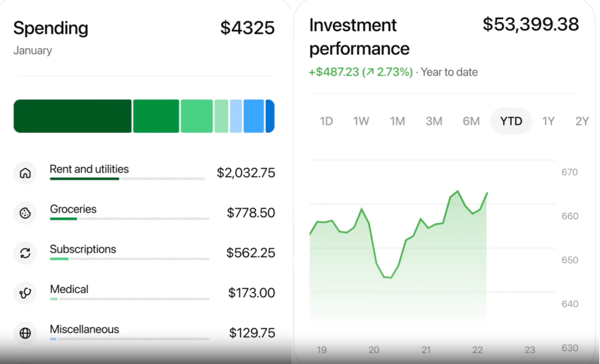Open the Medical category label
The height and width of the screenshot is (364, 600).
[69, 290]
